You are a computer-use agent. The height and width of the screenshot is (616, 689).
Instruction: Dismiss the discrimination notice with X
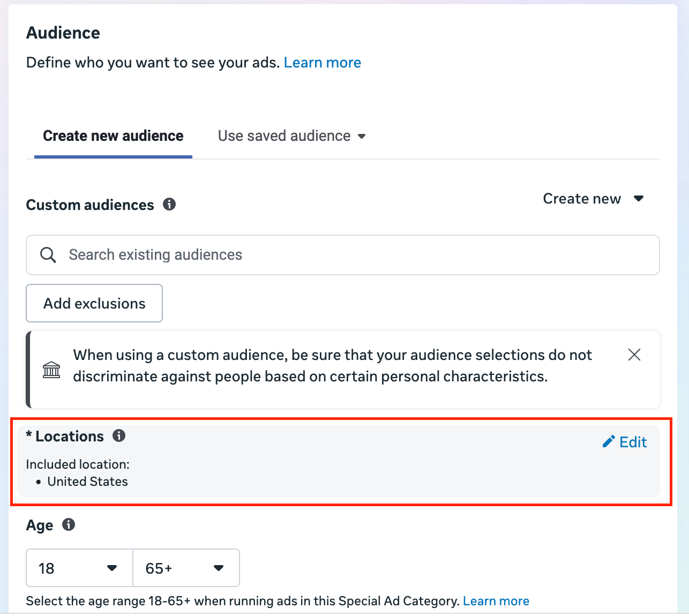click(x=634, y=355)
